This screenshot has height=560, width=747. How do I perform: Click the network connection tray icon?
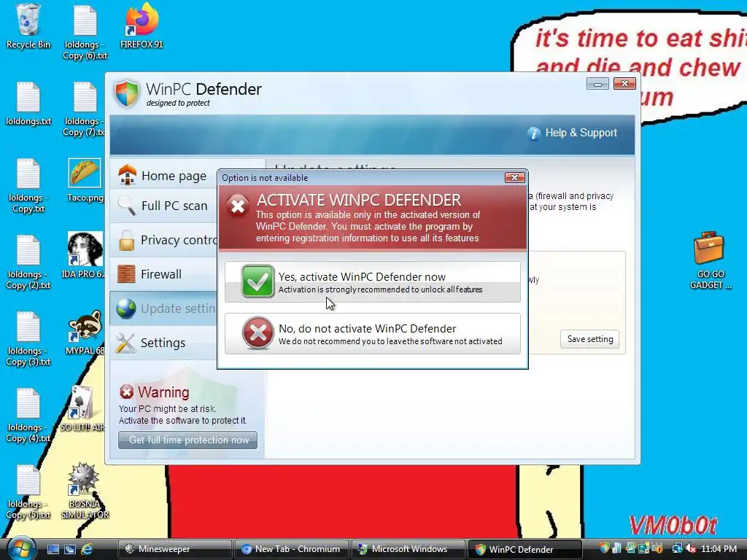coord(677,549)
